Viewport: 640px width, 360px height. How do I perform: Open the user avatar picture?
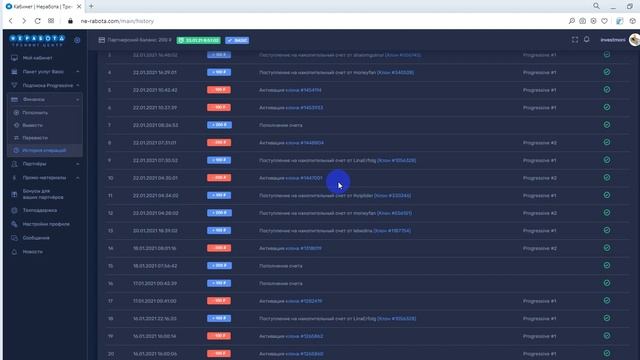coord(634,40)
